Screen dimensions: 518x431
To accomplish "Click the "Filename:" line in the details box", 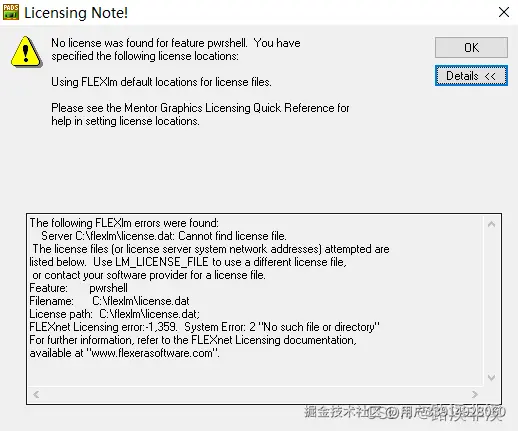I will click(x=109, y=301).
